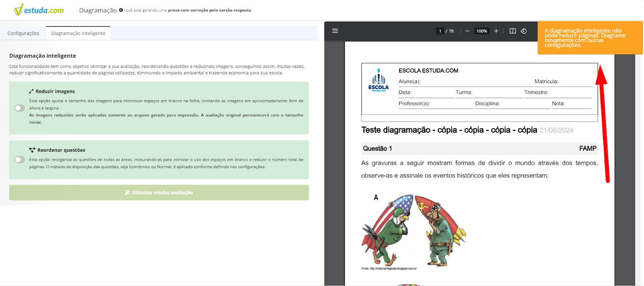Click the rocket cartoon image A

414,230
